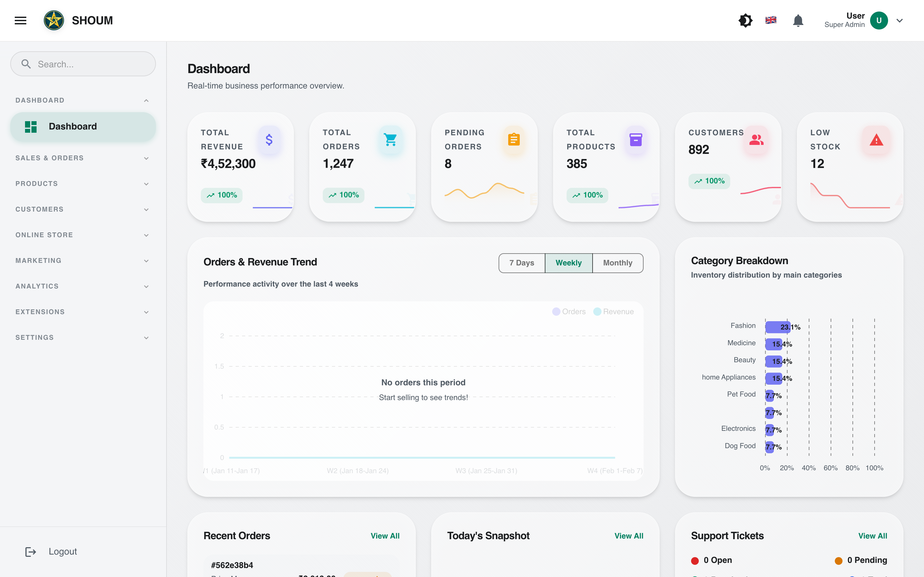Switch to Monthly view for Orders & Revenue Trend
Image resolution: width=924 pixels, height=577 pixels.
617,263
